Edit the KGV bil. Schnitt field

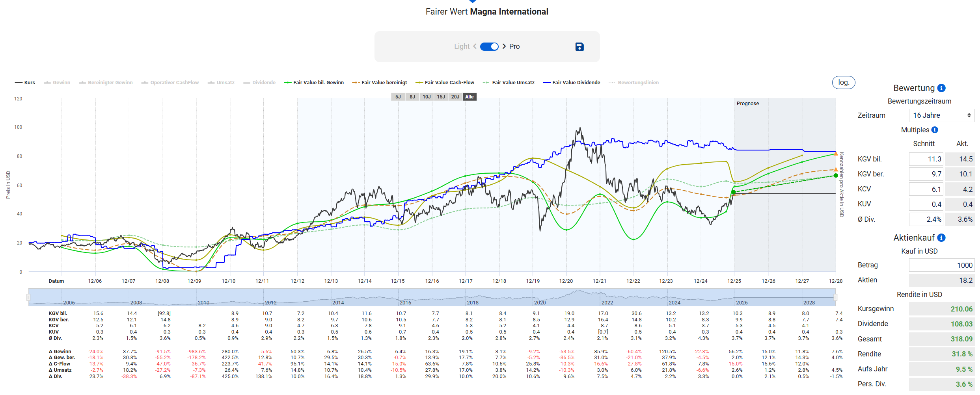[926, 159]
